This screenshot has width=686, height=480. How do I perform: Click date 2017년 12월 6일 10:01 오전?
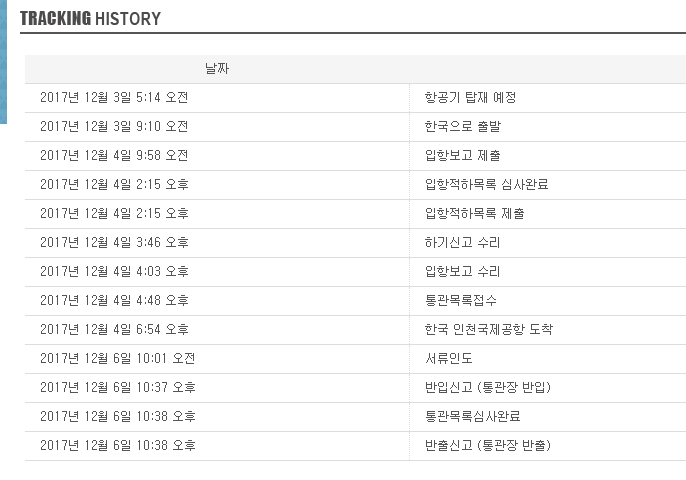118,359
